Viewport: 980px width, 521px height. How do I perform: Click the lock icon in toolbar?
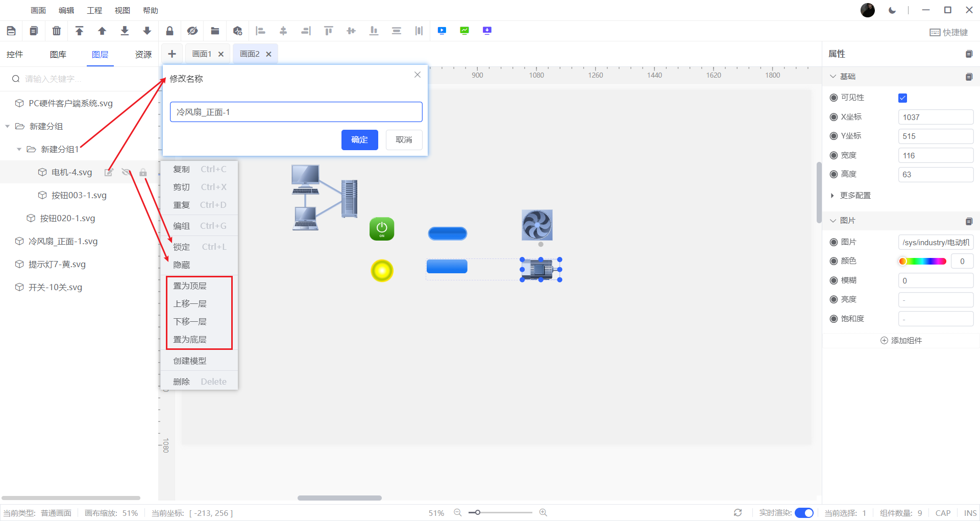click(169, 31)
